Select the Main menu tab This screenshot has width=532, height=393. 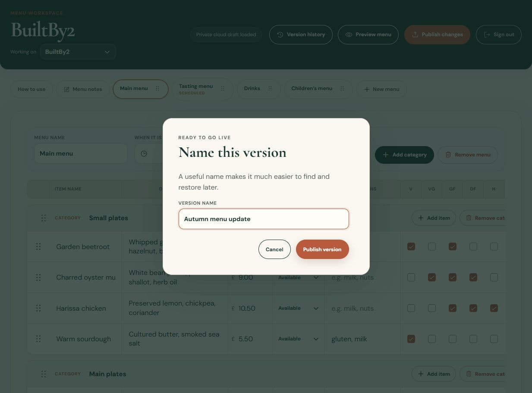[134, 88]
